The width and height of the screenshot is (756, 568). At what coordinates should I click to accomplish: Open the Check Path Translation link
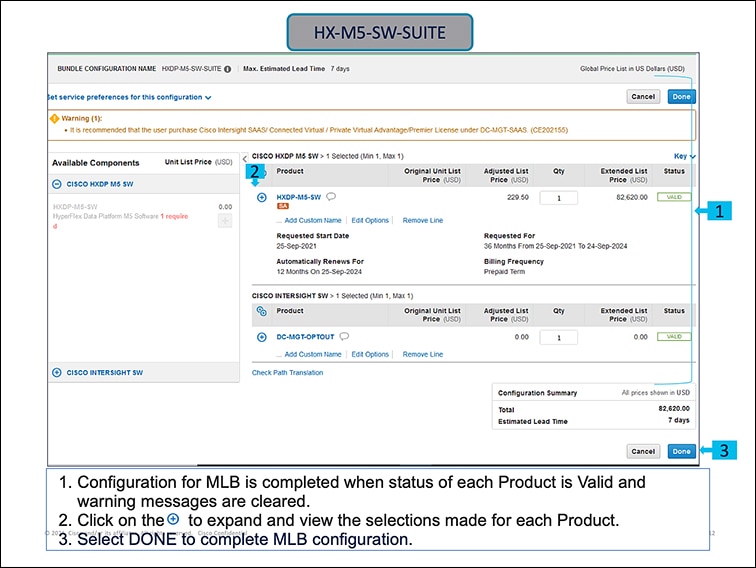coord(287,373)
